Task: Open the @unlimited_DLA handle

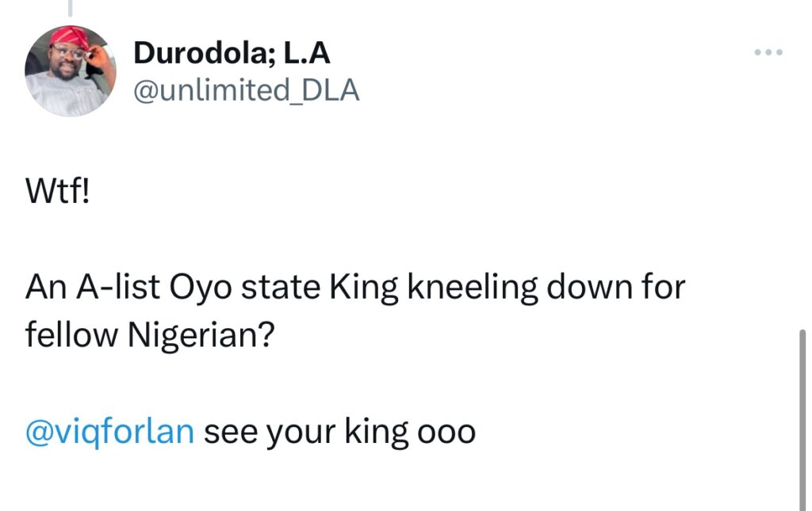Action: pos(246,90)
